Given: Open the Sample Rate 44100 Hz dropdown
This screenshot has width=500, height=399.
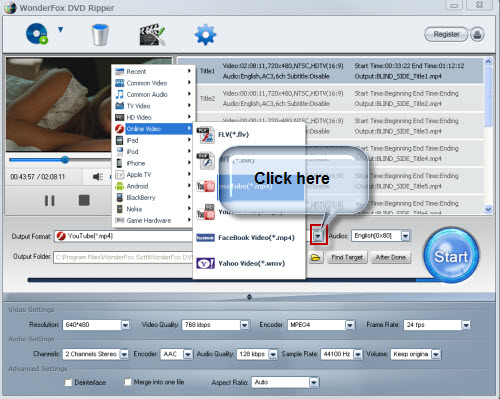Looking at the screenshot, I should 341,354.
